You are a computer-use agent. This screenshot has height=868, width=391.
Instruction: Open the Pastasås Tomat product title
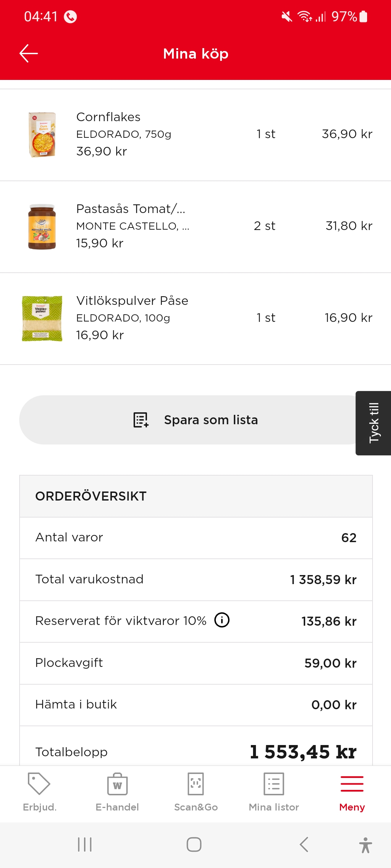tap(131, 209)
